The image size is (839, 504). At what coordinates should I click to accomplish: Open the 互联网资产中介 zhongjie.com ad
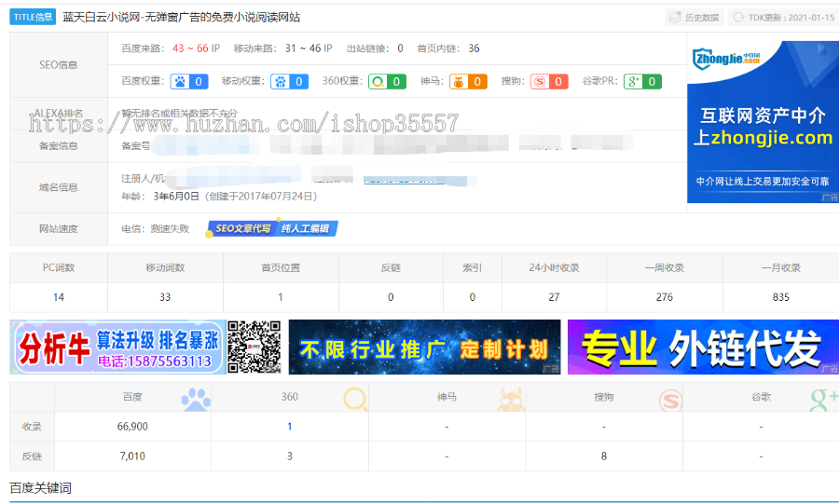pyautogui.click(x=763, y=122)
